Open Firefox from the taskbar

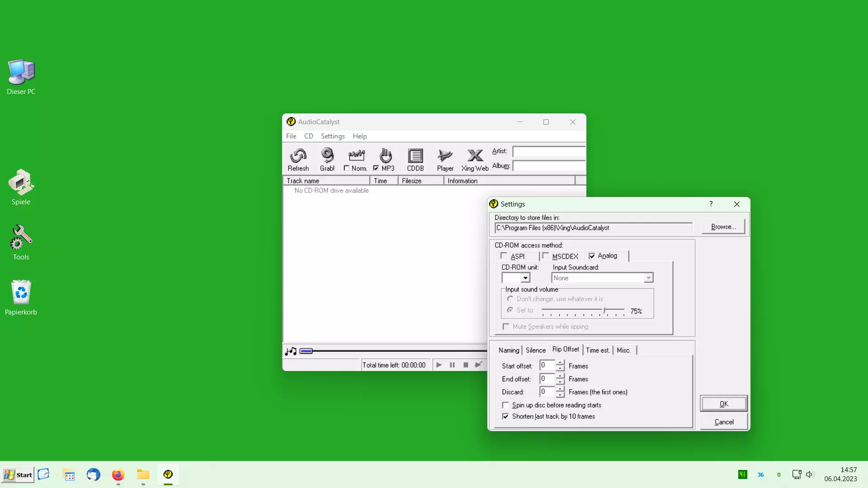(x=118, y=474)
